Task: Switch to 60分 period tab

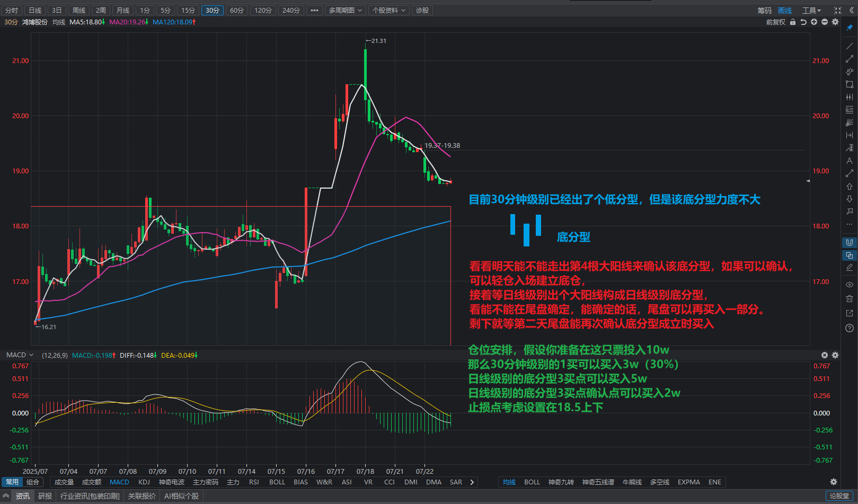Action: pos(237,11)
